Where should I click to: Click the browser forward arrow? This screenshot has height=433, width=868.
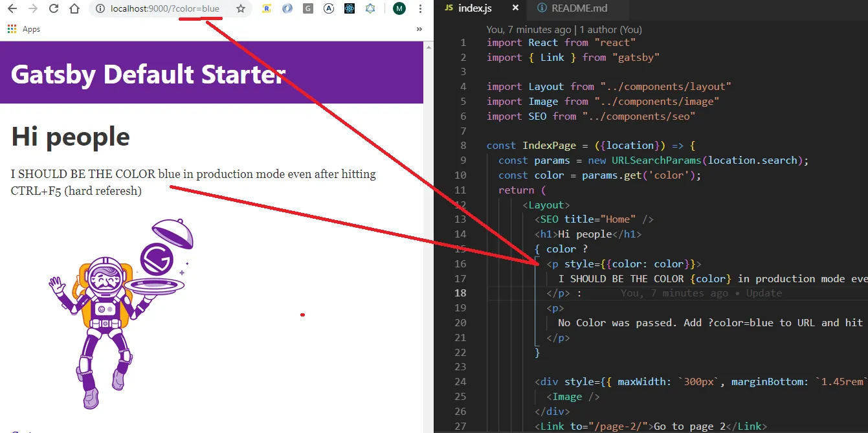(33, 9)
